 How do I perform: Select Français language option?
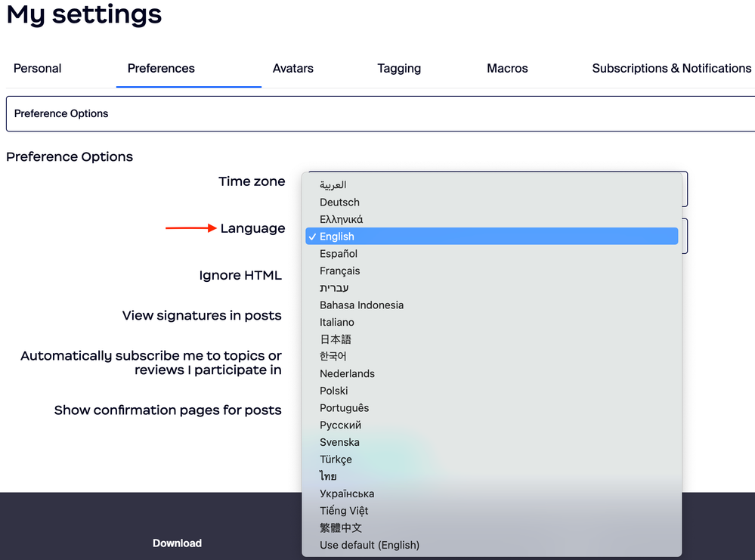coord(340,271)
